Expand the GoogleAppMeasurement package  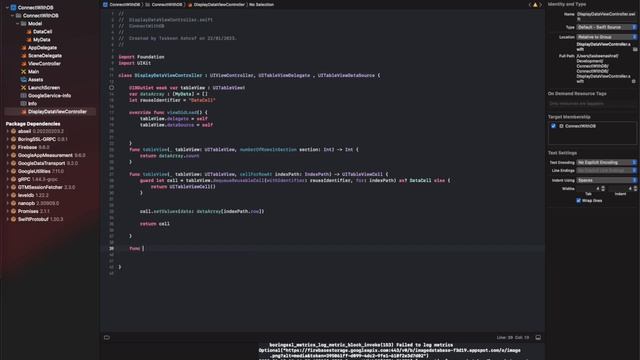tap(7, 155)
